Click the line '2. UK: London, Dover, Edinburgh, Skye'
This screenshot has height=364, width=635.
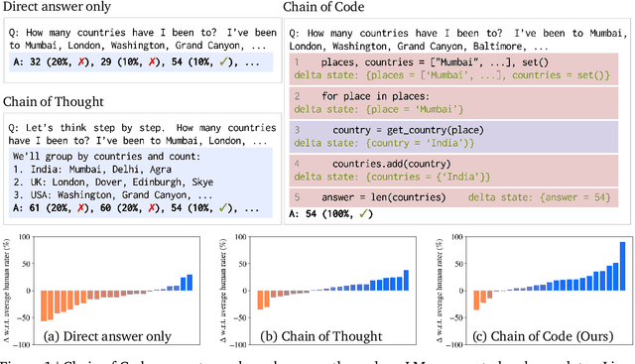113,182
